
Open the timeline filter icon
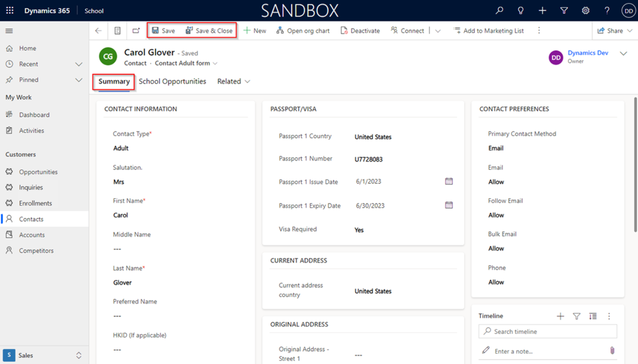tap(577, 316)
